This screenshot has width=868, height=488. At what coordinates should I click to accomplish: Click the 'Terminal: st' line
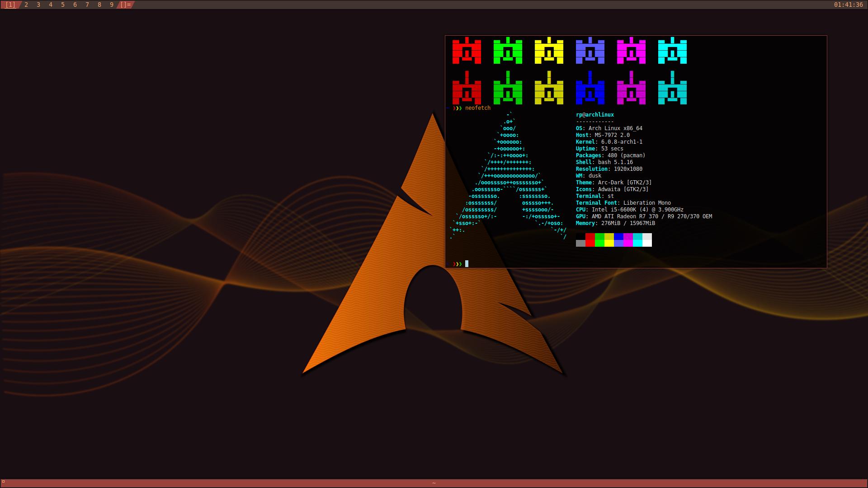[x=595, y=196]
